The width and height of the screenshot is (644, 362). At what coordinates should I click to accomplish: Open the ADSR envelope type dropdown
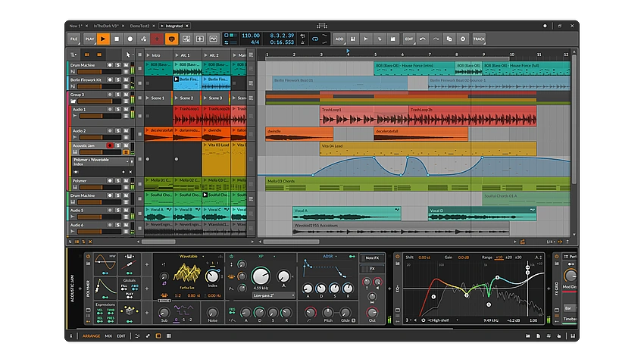[x=330, y=256]
